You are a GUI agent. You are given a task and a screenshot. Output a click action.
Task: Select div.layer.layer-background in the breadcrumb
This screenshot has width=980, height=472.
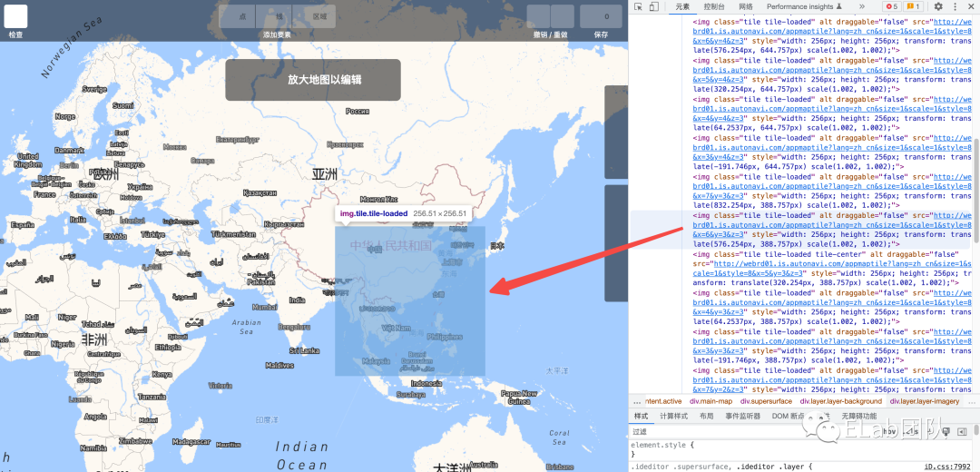click(x=841, y=401)
